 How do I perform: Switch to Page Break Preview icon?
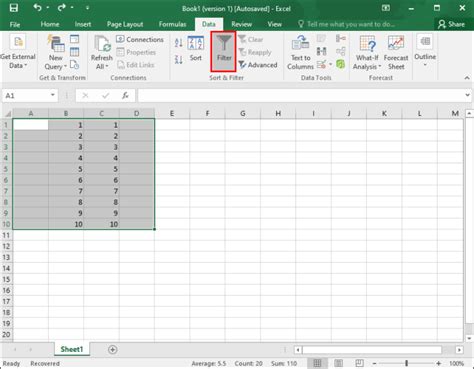click(359, 363)
